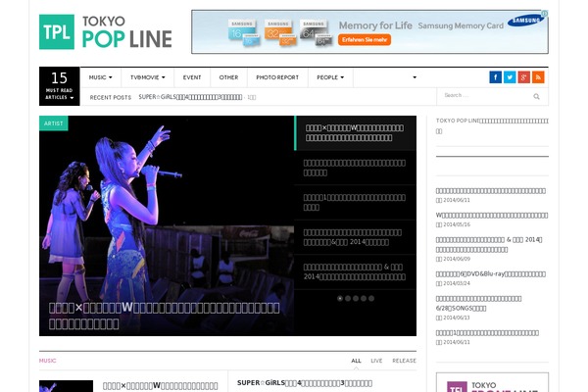Open the Photo Report menu item
The height and width of the screenshot is (392, 588).
[276, 77]
